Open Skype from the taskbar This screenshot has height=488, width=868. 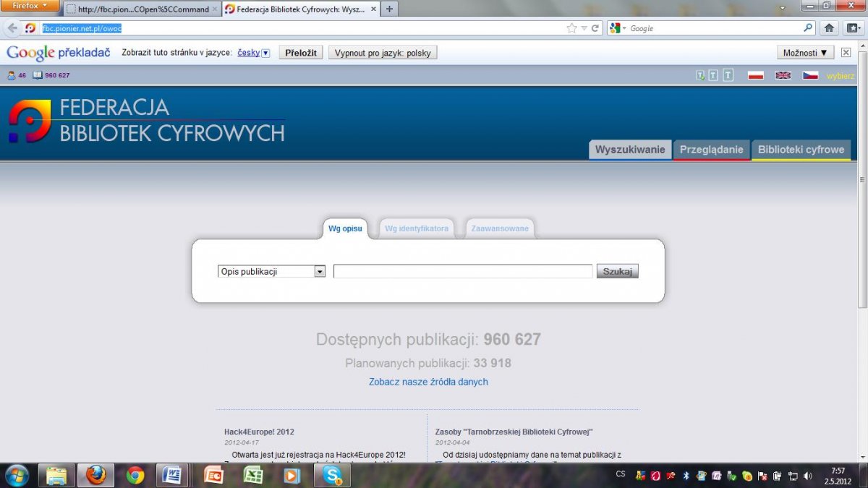point(332,475)
